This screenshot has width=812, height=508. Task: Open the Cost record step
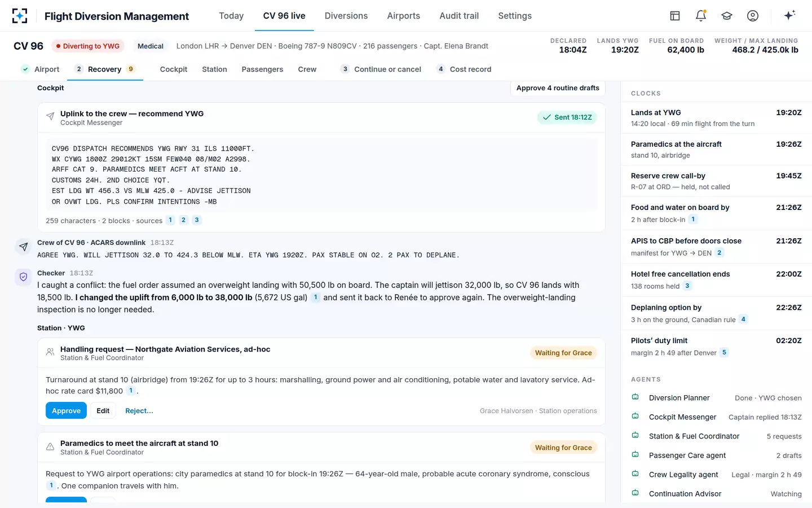(x=464, y=69)
